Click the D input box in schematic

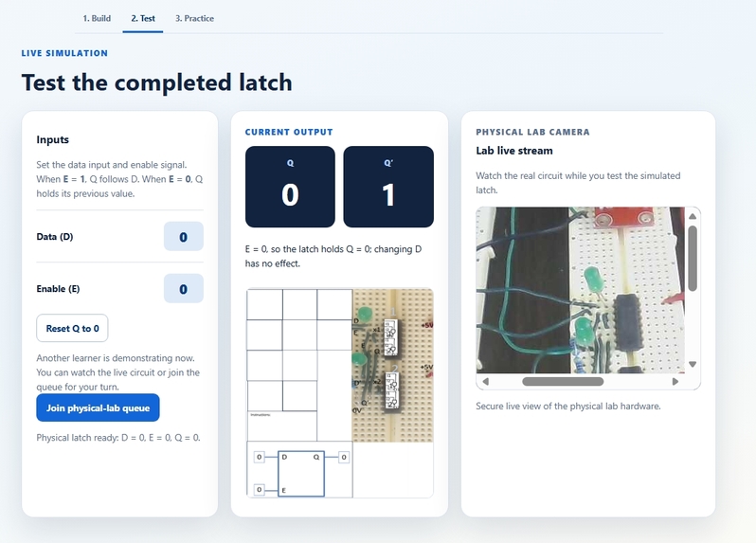click(x=259, y=457)
